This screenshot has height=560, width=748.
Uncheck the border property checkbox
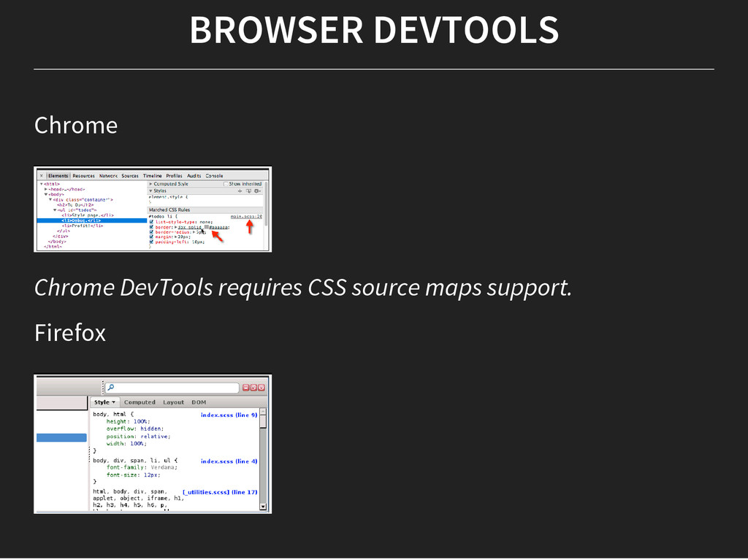point(152,227)
